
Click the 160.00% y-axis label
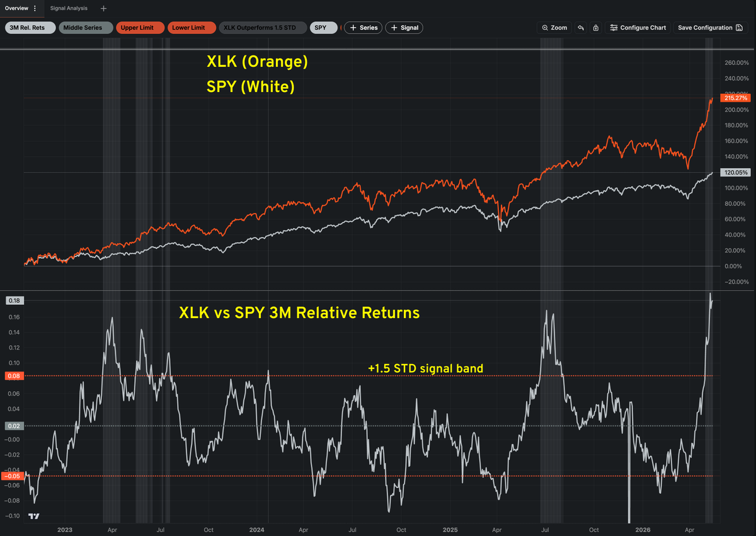pos(736,141)
